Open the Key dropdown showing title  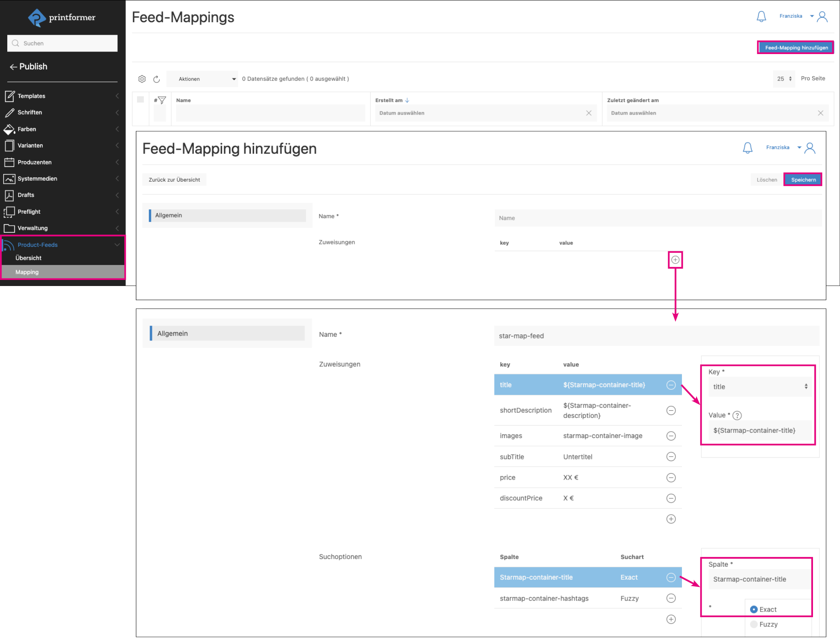point(760,386)
